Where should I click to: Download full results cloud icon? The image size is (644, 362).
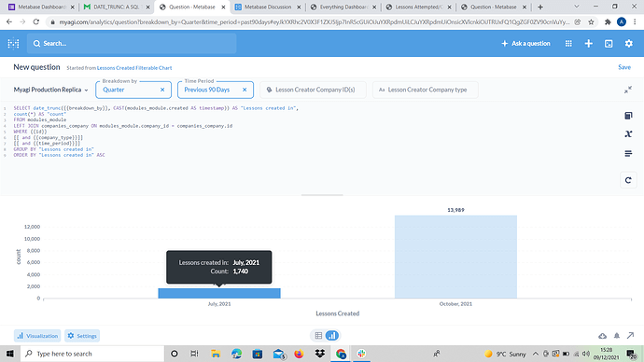click(x=602, y=336)
